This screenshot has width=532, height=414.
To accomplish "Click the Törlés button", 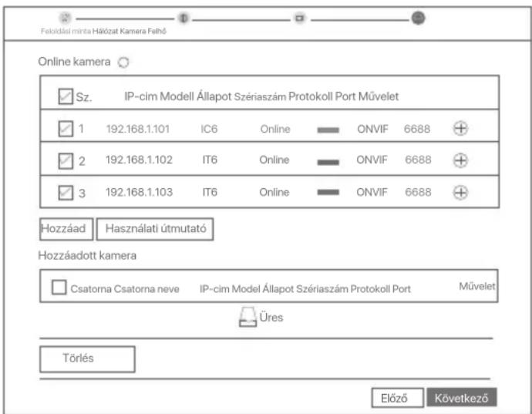I will pyautogui.click(x=87, y=358).
